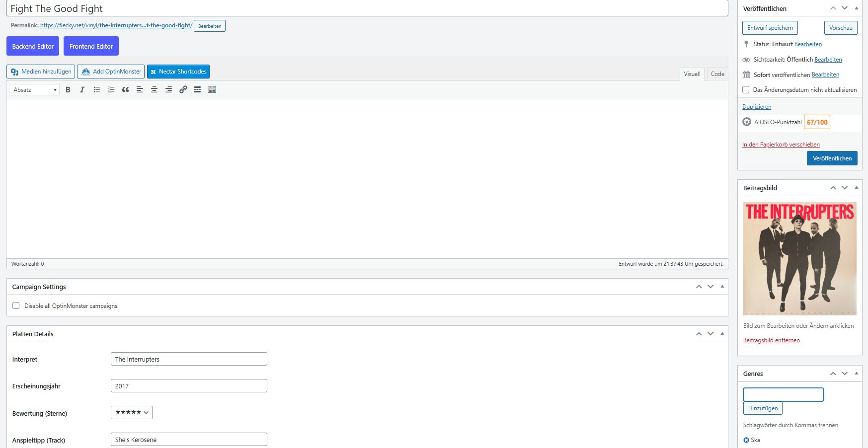Center align the text
This screenshot has width=868, height=448.
coord(154,90)
